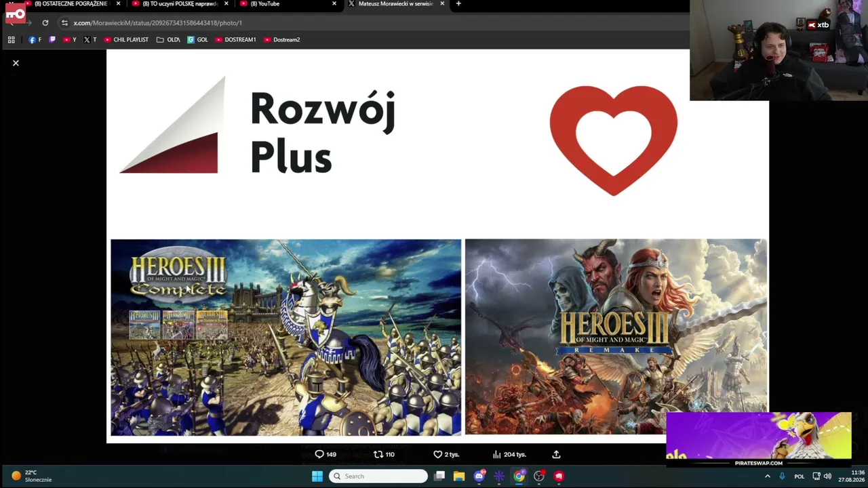Open Google Chrome from the taskbar
Image resolution: width=868 pixels, height=488 pixels.
(x=519, y=476)
